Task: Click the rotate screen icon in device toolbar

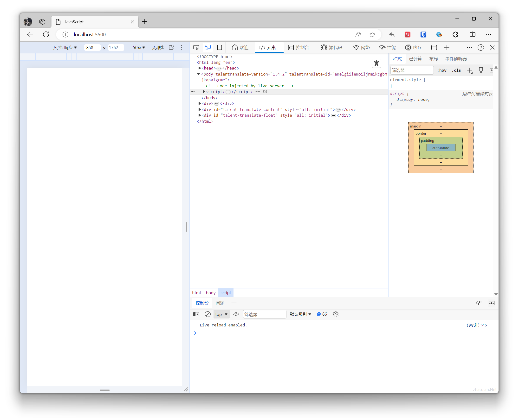Action: (x=171, y=48)
